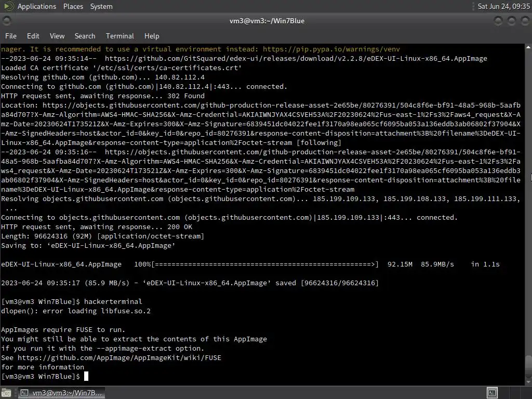The image size is (532, 399).
Task: Open the System menu in top panel
Action: tap(101, 6)
